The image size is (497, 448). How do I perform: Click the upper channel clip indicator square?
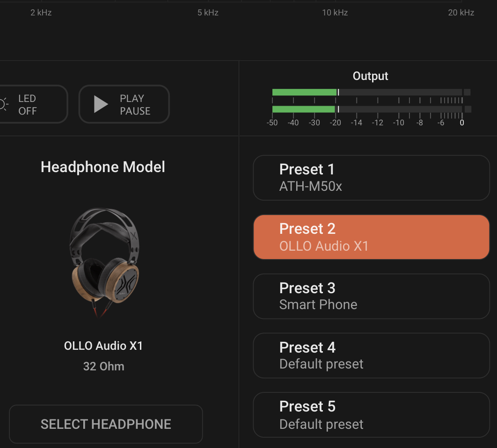tap(467, 92)
